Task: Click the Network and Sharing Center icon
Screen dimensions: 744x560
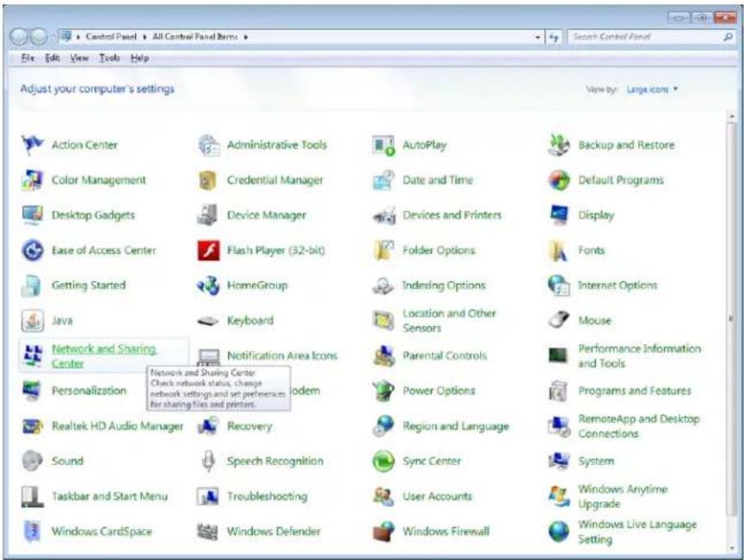Action: 33,355
